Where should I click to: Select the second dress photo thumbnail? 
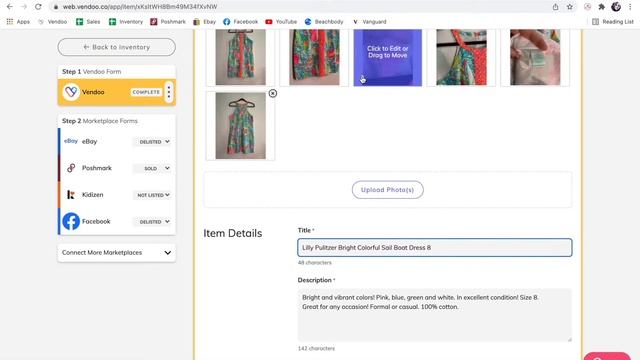pos(314,57)
